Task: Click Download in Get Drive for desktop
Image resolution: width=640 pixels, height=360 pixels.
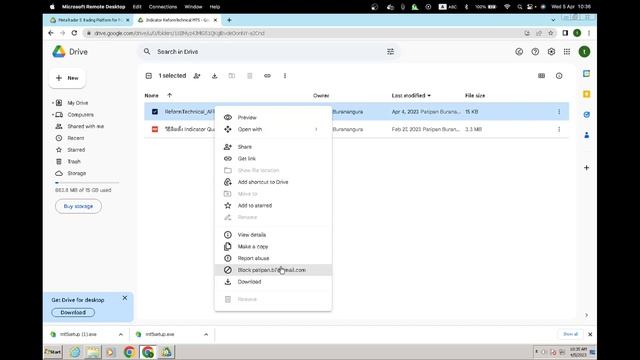Action: point(73,313)
